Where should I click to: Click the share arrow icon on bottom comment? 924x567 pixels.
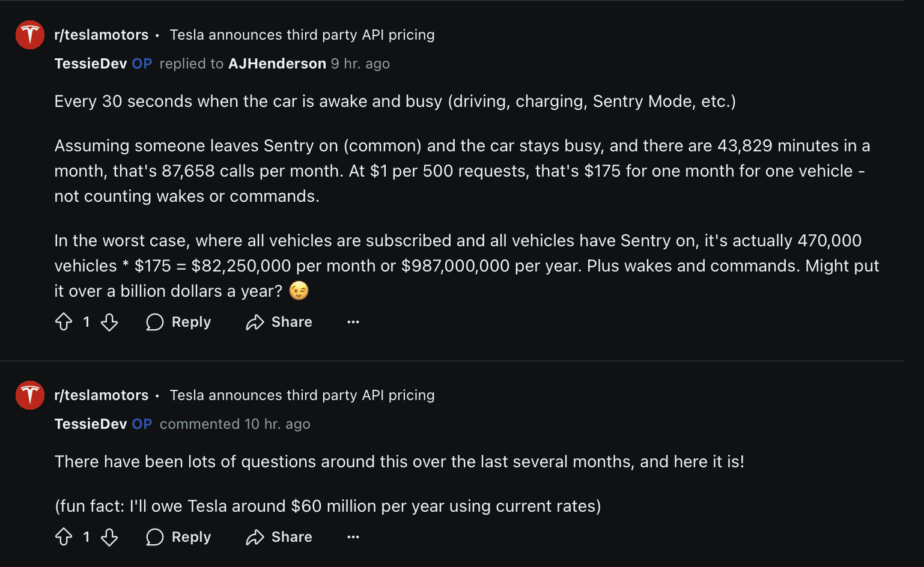tap(255, 537)
